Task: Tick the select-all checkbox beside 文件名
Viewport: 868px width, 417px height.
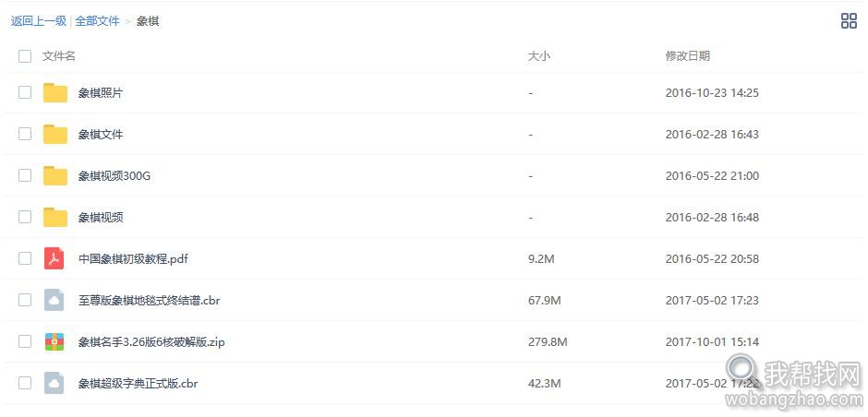Action: pyautogui.click(x=25, y=56)
